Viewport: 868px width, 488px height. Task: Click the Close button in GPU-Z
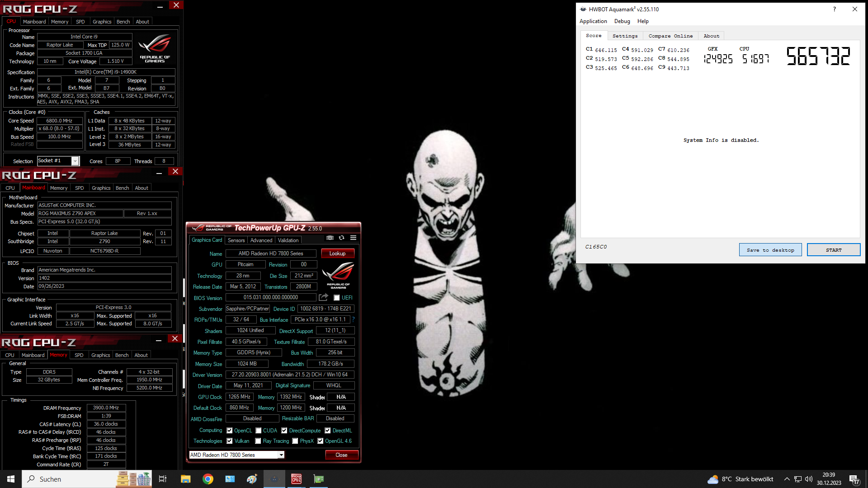coord(341,455)
